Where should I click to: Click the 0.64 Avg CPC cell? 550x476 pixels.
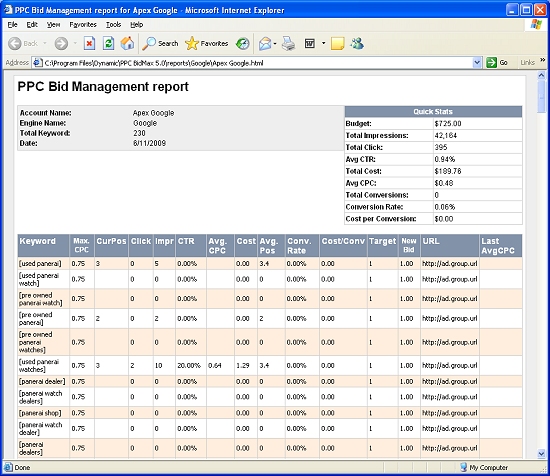point(220,366)
